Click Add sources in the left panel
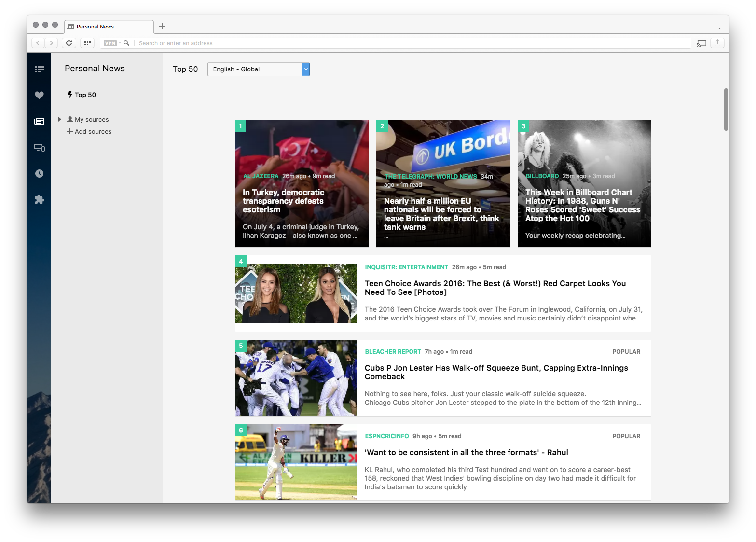The image size is (756, 542). tap(93, 131)
